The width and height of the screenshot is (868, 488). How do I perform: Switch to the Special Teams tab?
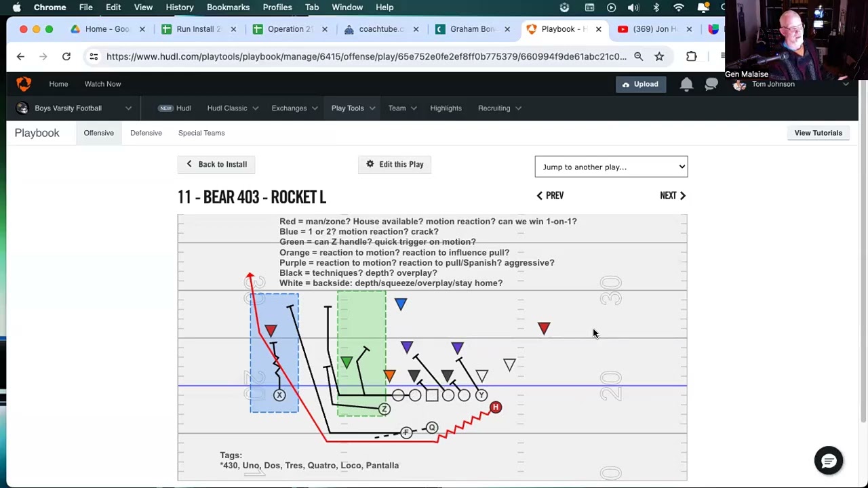pyautogui.click(x=201, y=133)
